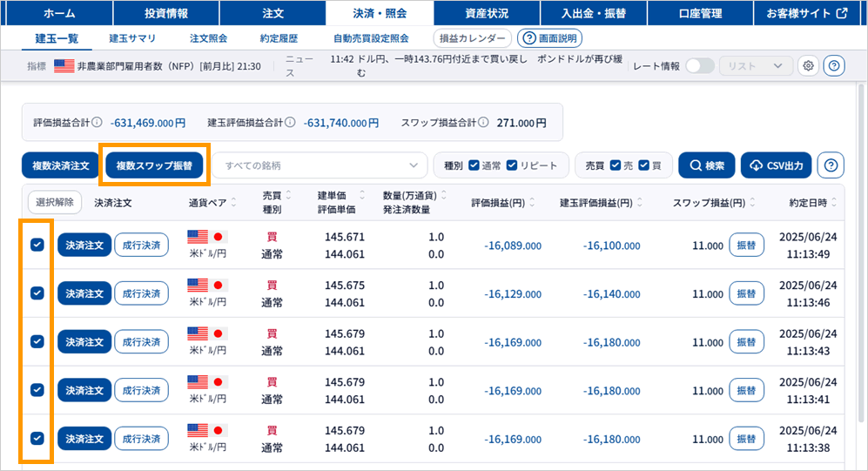
Task: Click the 145.671 entry price cell
Action: [344, 237]
